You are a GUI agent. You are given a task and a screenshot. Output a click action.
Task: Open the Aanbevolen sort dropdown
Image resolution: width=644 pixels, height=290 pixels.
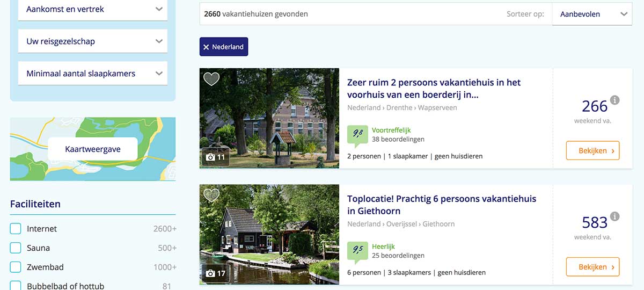point(592,15)
